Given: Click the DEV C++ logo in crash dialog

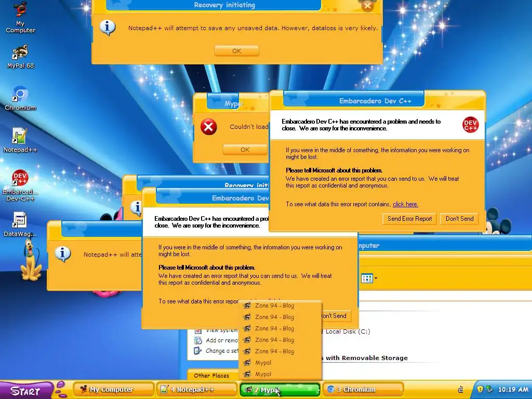Looking at the screenshot, I should click(x=470, y=125).
